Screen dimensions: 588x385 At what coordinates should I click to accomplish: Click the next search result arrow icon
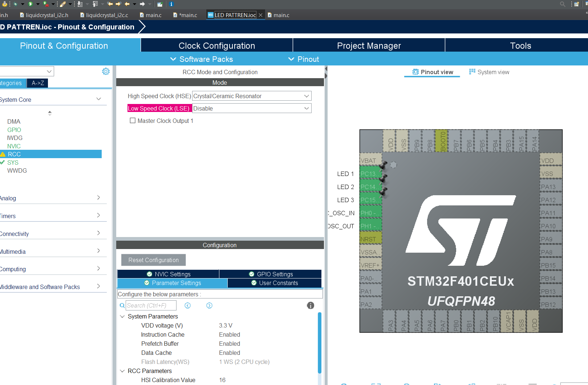pyautogui.click(x=209, y=305)
